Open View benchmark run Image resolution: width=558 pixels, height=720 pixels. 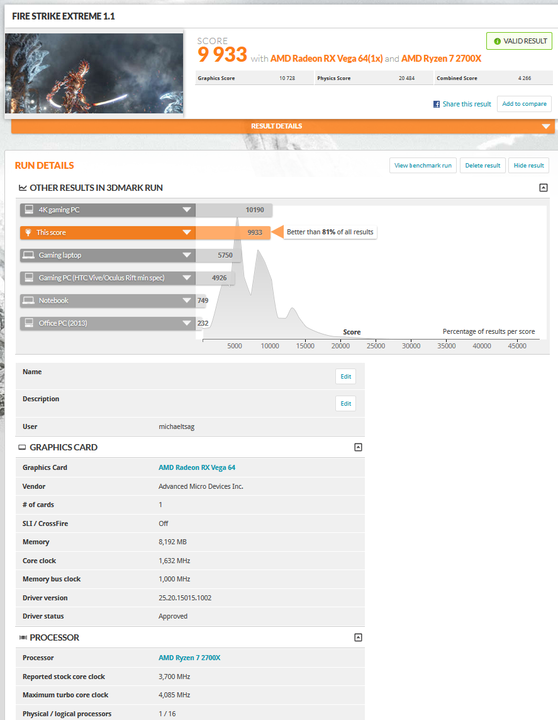(x=423, y=165)
